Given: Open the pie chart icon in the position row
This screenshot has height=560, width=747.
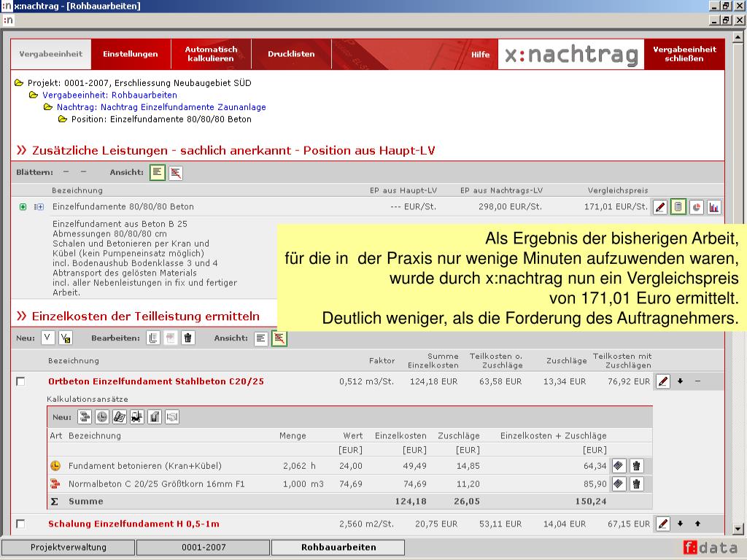Looking at the screenshot, I should coord(696,207).
